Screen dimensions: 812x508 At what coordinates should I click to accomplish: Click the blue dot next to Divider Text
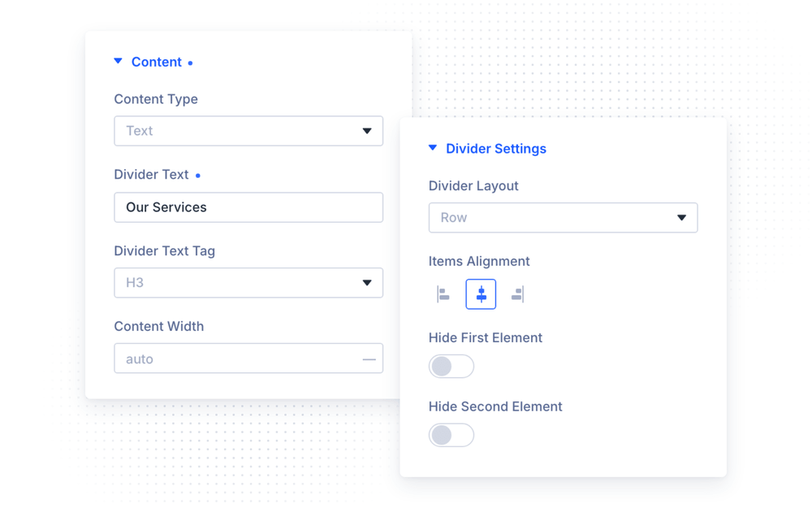198,176
